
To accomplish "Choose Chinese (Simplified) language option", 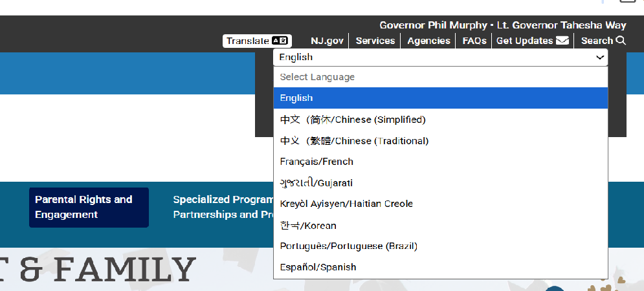I will click(x=440, y=120).
